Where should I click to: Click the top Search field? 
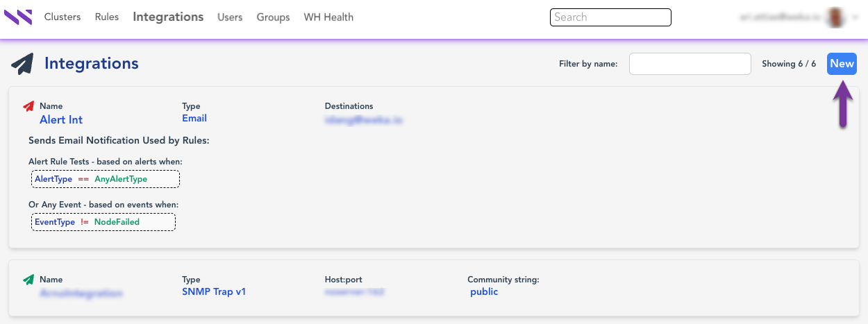pos(610,17)
